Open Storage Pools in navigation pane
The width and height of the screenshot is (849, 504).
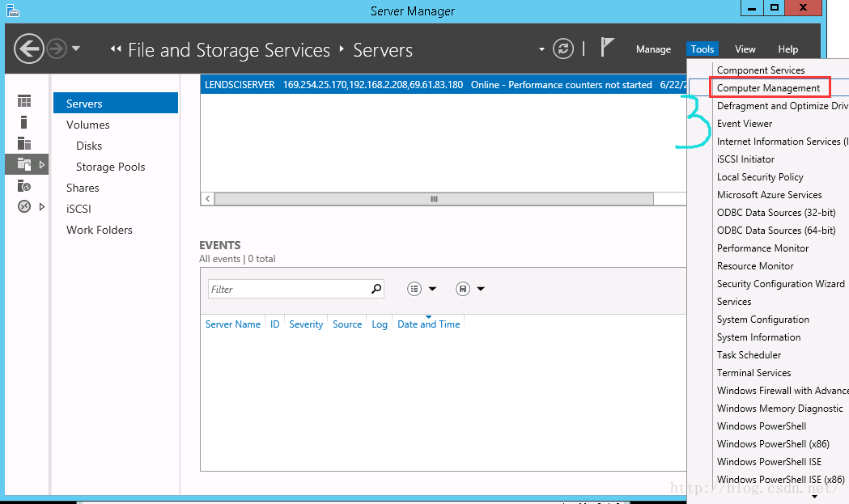pos(110,167)
